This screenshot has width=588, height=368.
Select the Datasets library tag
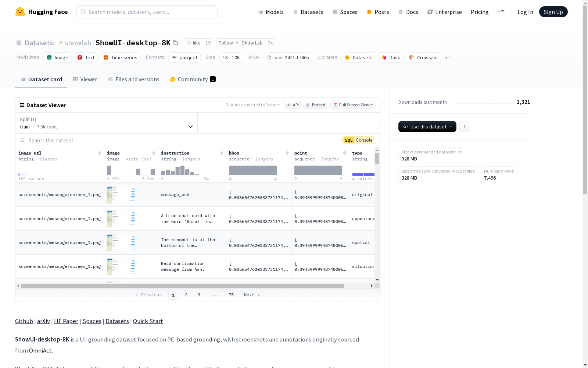[x=359, y=57]
